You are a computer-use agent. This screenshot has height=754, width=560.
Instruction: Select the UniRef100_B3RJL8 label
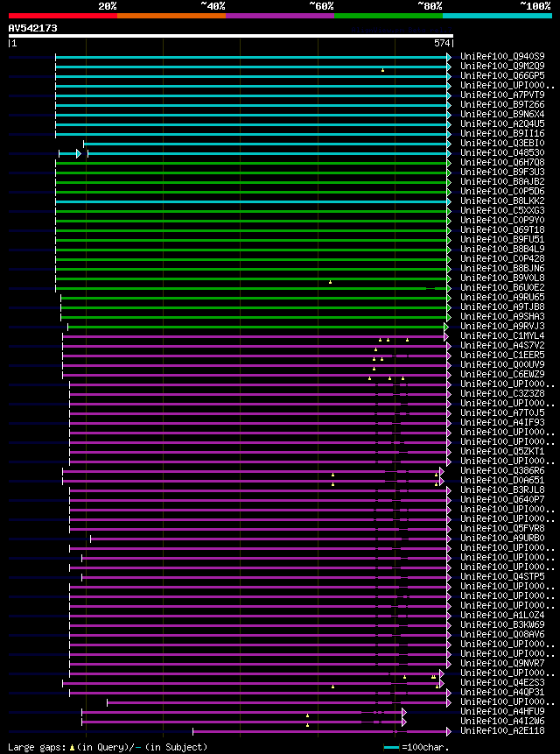click(x=502, y=490)
